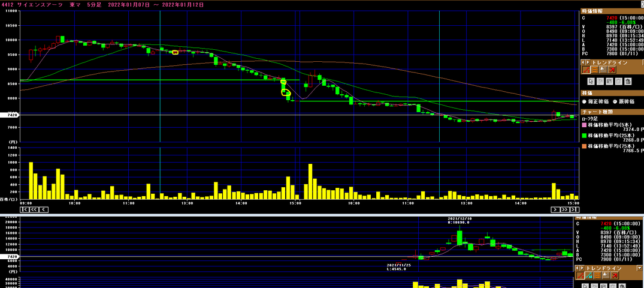Image resolution: width=644 pixels, height=288 pixels.
Task: Select text annotation tool in bottom chart sidebar
Action: point(606,275)
